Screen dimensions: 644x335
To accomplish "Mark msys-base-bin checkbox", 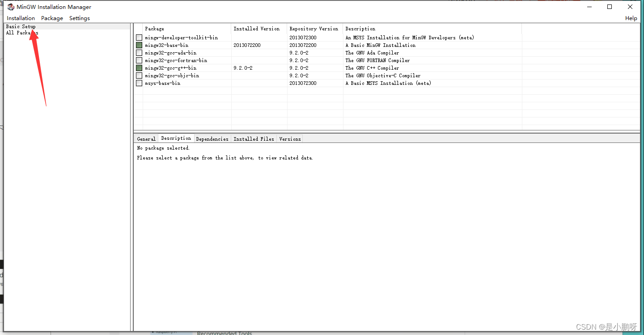I will pyautogui.click(x=139, y=83).
